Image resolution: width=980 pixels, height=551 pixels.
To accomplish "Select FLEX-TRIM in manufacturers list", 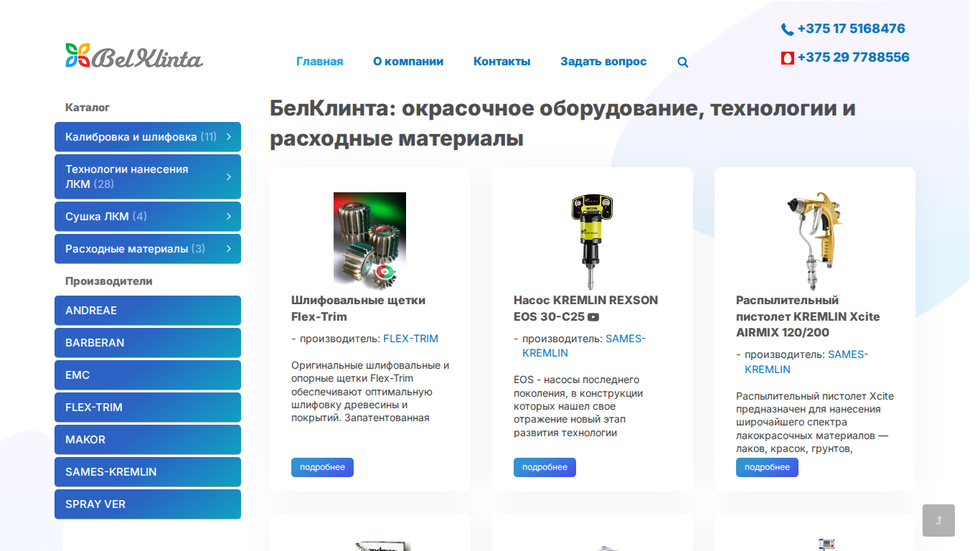I will (148, 408).
